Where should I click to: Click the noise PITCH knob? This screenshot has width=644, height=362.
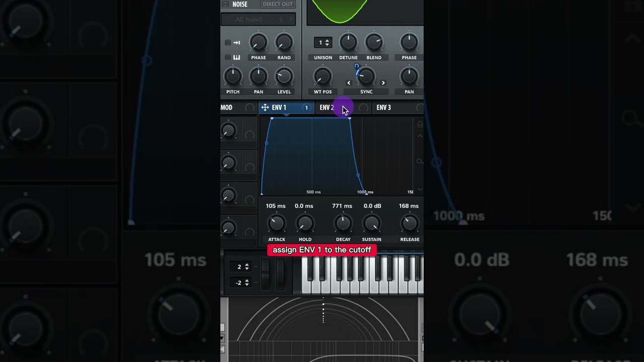[232, 76]
